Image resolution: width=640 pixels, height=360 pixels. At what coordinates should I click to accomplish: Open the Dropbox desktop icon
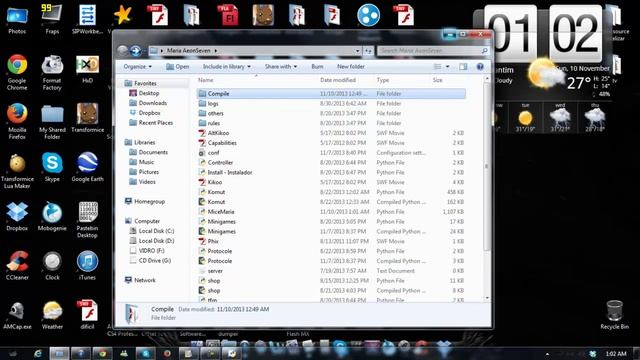pyautogui.click(x=17, y=216)
